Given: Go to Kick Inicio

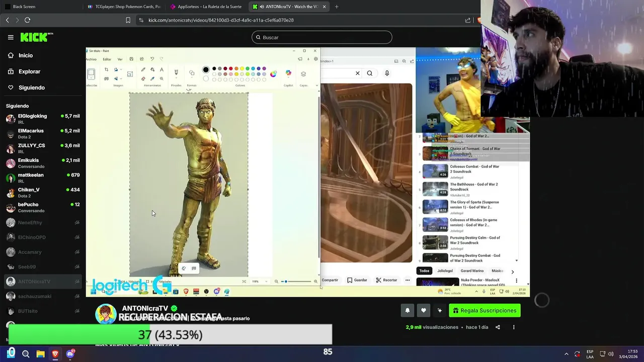Looking at the screenshot, I should coord(20,55).
